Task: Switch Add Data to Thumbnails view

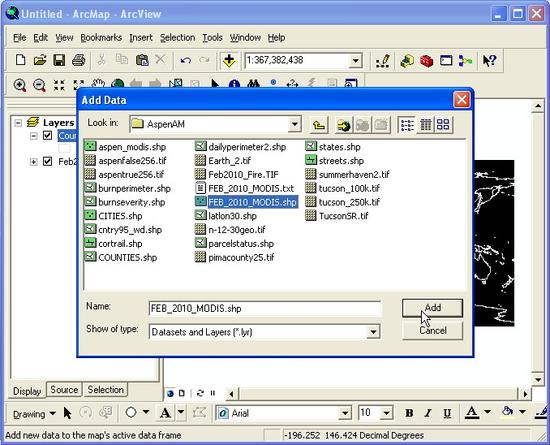Action: [x=443, y=124]
